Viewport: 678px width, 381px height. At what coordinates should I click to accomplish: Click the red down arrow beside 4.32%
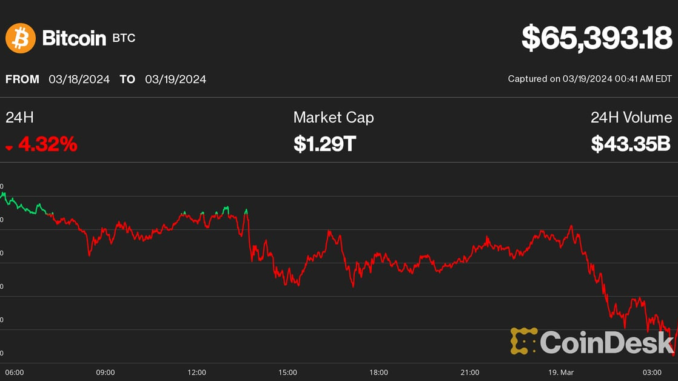9,148
